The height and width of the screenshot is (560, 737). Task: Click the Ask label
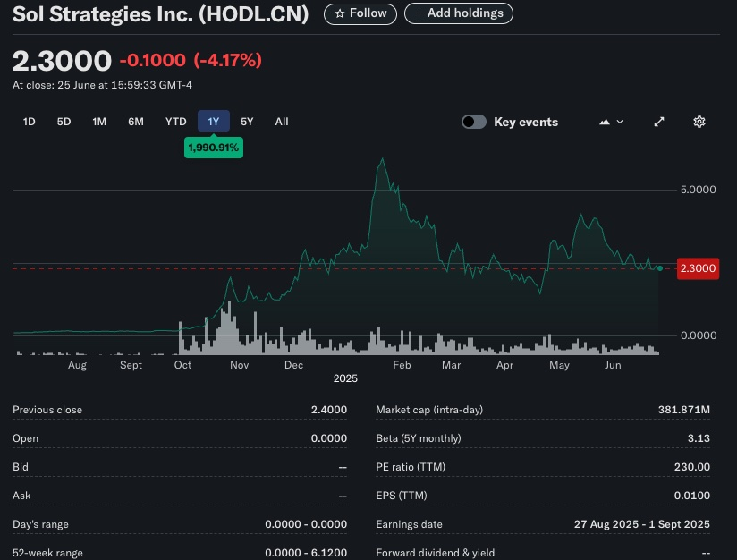pyautogui.click(x=21, y=496)
